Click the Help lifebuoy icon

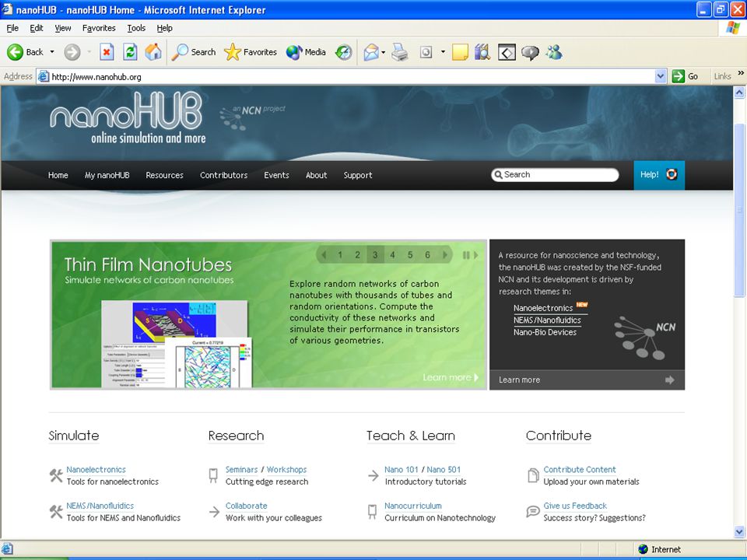672,174
